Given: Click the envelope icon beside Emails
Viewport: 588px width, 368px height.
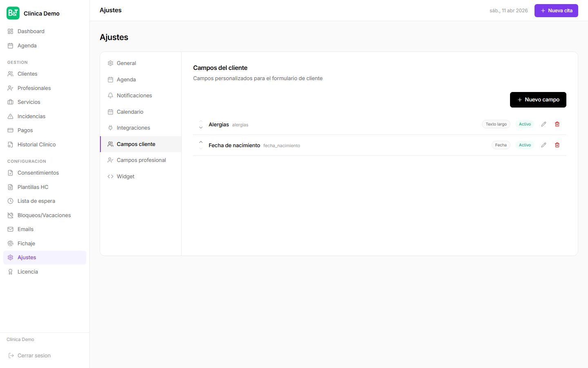Looking at the screenshot, I should pos(11,229).
